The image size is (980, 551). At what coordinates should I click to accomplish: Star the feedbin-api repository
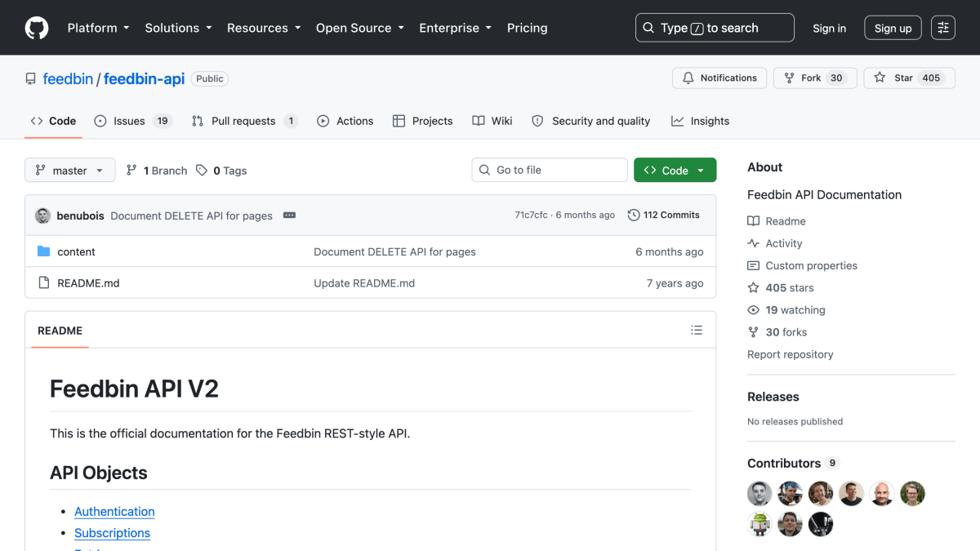click(x=909, y=78)
